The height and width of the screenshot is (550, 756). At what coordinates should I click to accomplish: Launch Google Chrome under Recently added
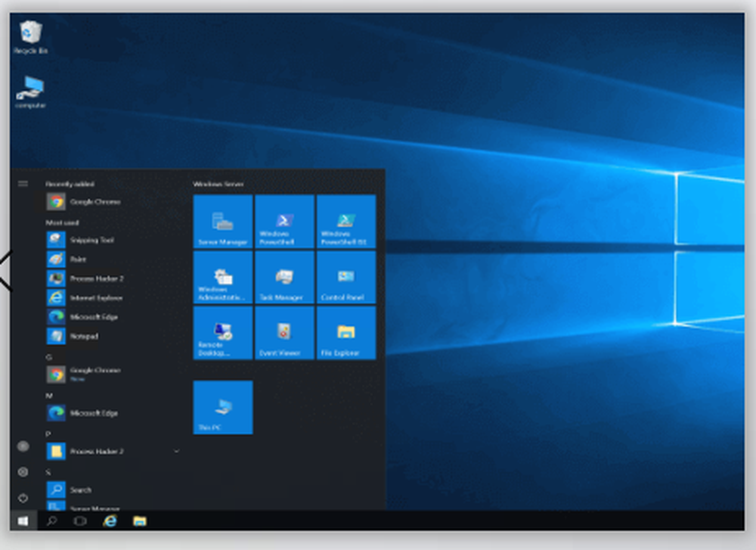pyautogui.click(x=112, y=202)
